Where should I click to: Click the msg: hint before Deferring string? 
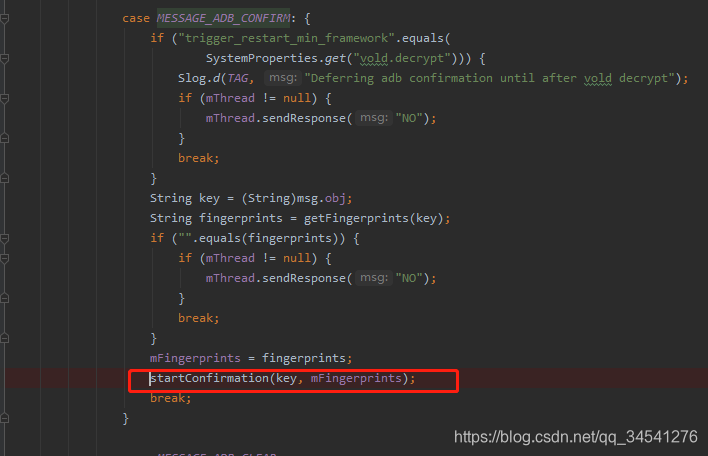pos(283,78)
